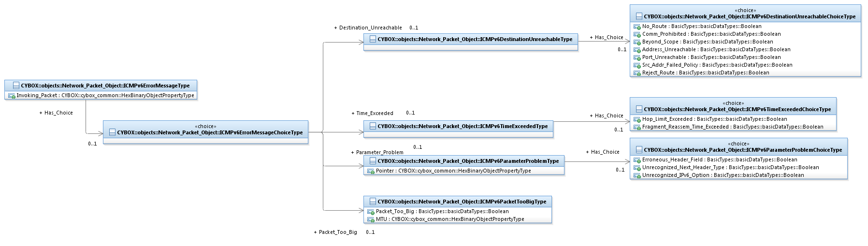Screen dimensions: 868x246
Task: Click the class icon of ICMPv6PacketTooBigType
Action: tap(373, 202)
